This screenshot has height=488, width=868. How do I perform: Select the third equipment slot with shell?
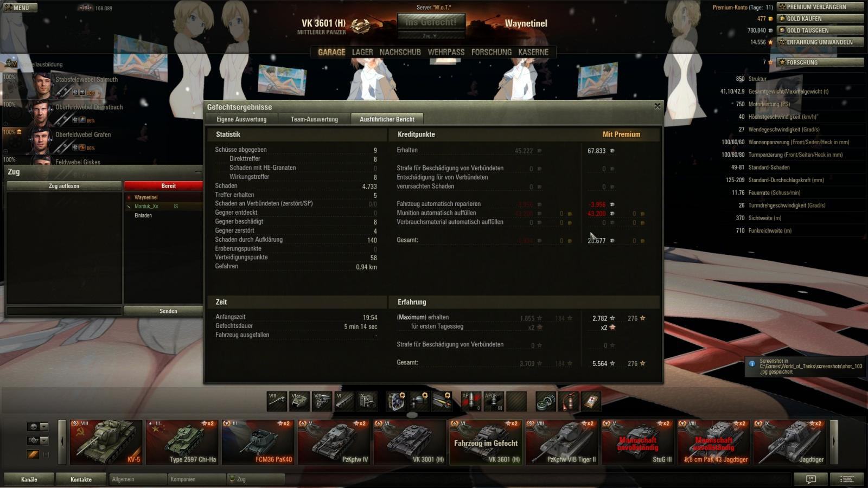click(442, 401)
